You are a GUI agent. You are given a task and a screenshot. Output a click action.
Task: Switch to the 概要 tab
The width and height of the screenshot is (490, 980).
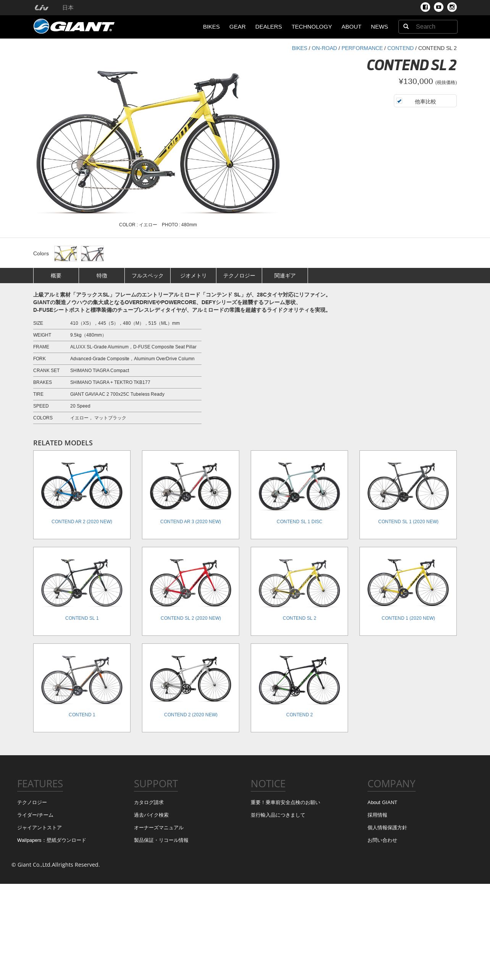[56, 276]
